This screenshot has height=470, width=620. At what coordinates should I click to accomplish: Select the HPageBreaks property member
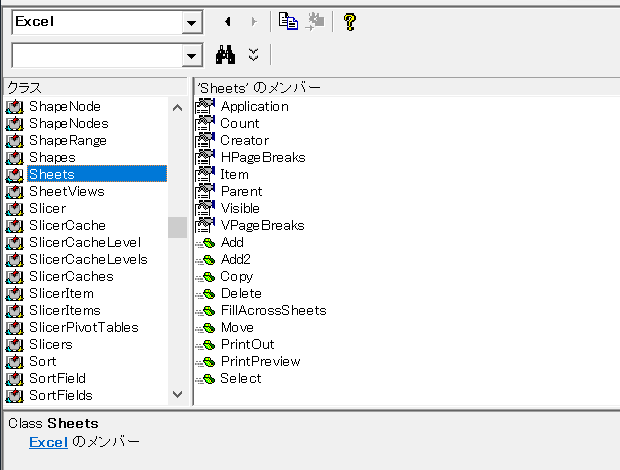[x=263, y=157]
